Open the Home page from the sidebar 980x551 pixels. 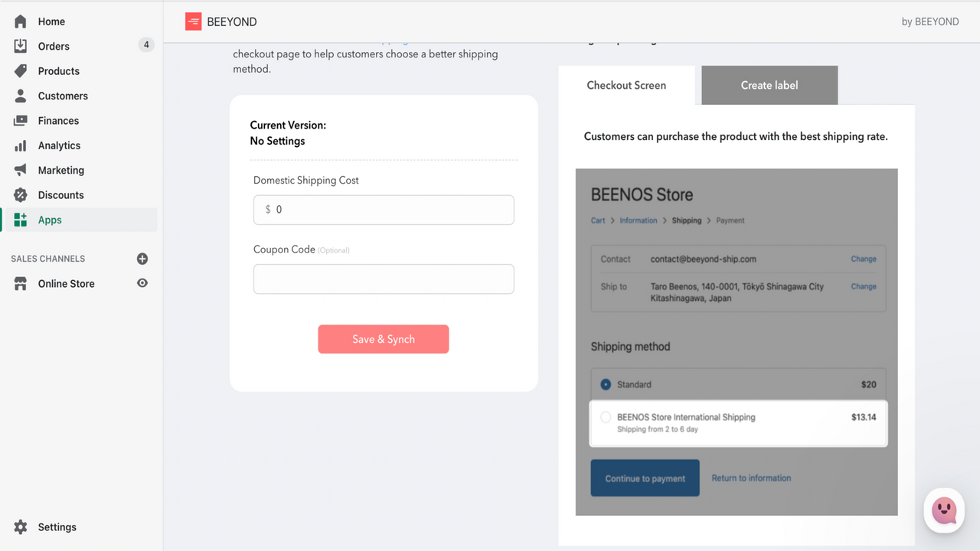coord(51,21)
